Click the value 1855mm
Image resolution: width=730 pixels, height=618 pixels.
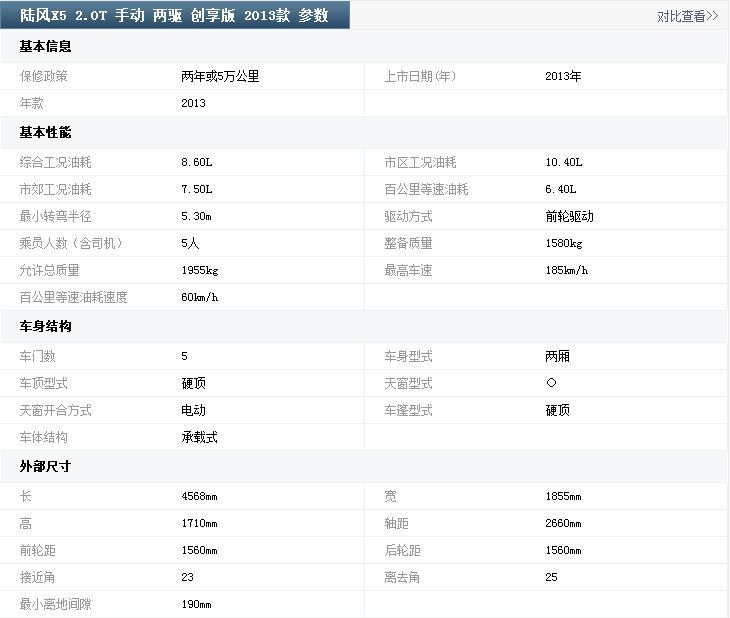[563, 497]
